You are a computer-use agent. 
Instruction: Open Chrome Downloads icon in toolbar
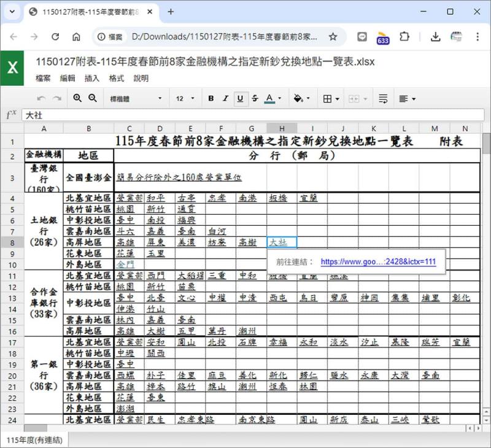click(436, 37)
